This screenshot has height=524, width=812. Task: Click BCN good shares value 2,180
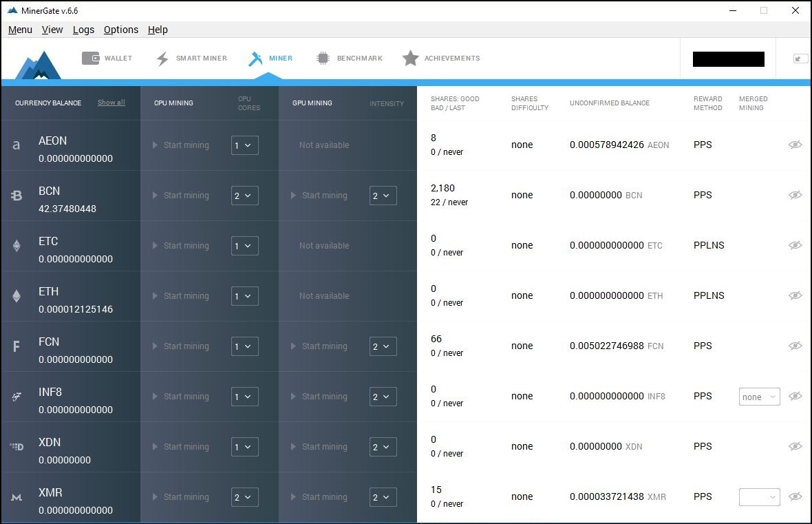click(x=442, y=188)
